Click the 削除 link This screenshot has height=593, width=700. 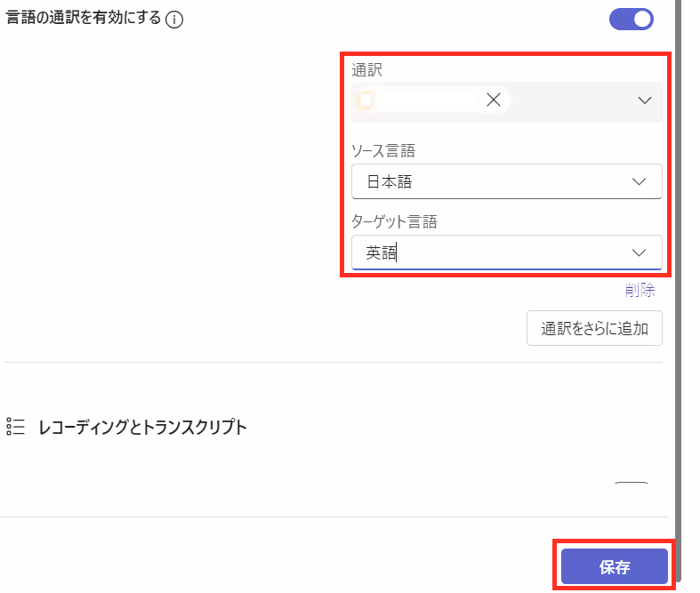[x=640, y=290]
